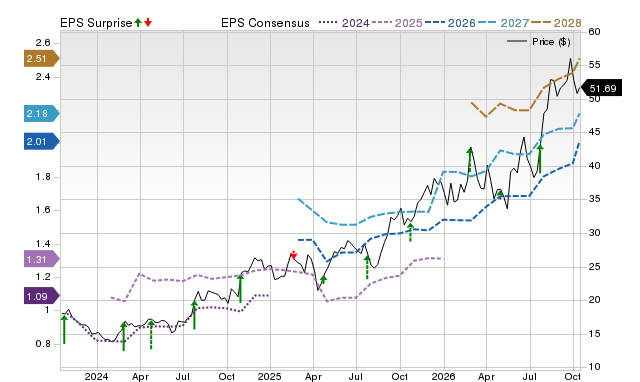The image size is (640, 382).
Task: Click the 2025 EPS consensus legend entry
Action: click(x=397, y=23)
